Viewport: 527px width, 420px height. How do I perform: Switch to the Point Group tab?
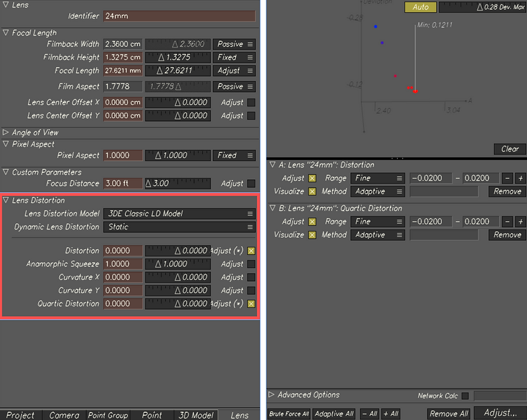coord(108,415)
